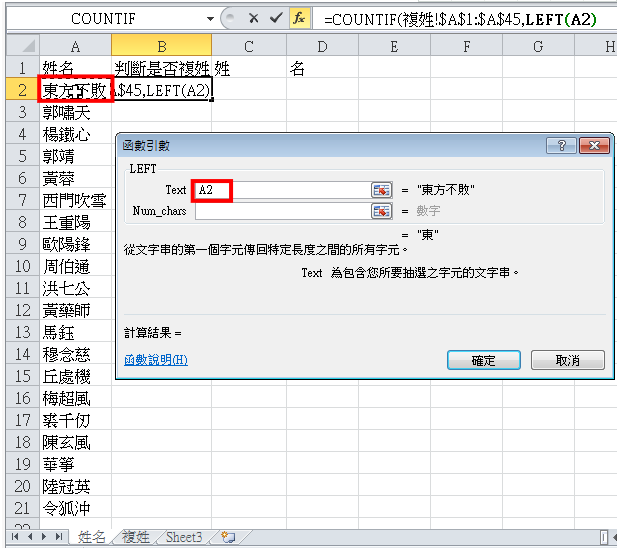Click cell with 梅超風

click(x=75, y=398)
